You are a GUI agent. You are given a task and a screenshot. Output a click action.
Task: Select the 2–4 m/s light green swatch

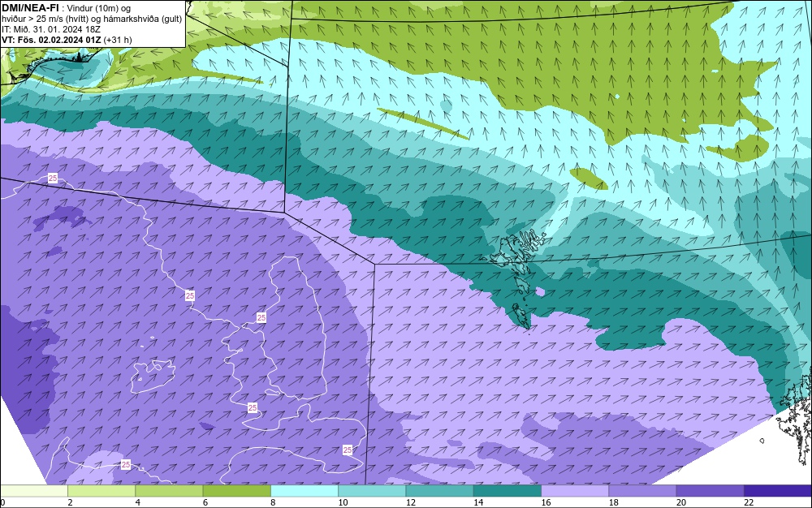click(x=101, y=491)
